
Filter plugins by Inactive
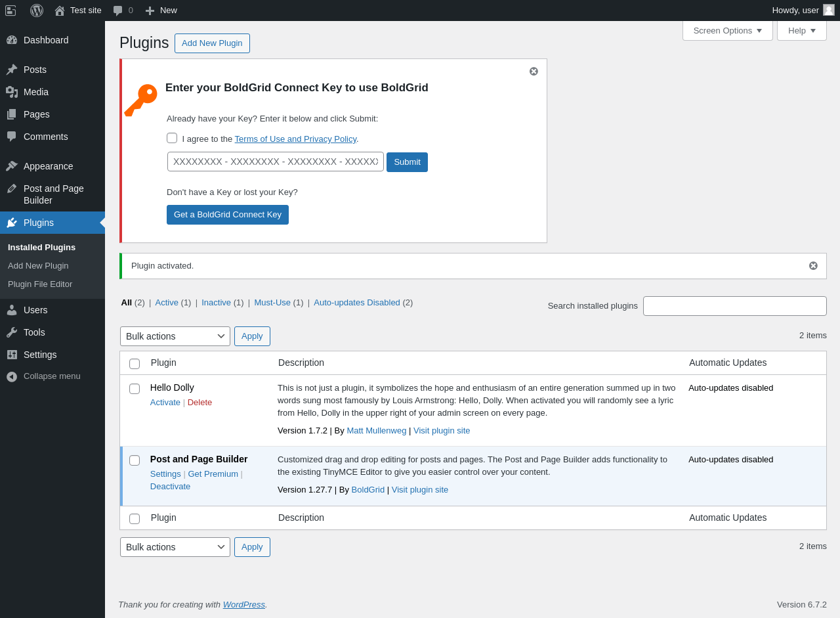216,302
